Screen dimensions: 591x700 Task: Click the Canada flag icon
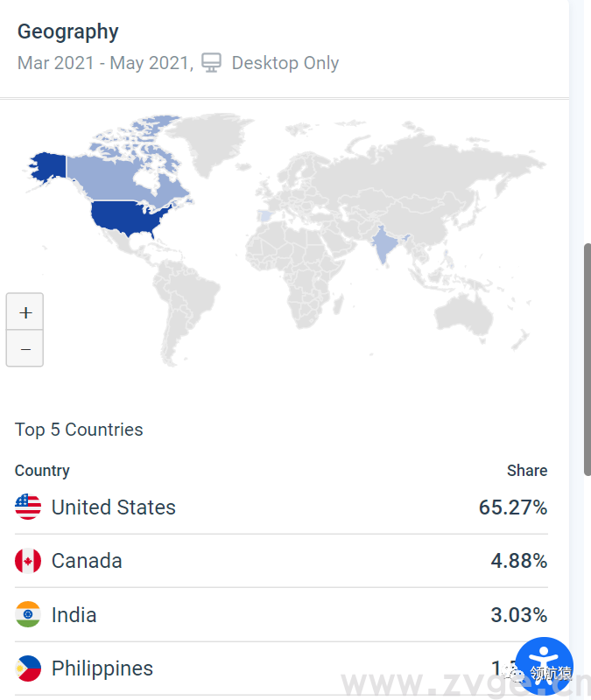coord(28,561)
